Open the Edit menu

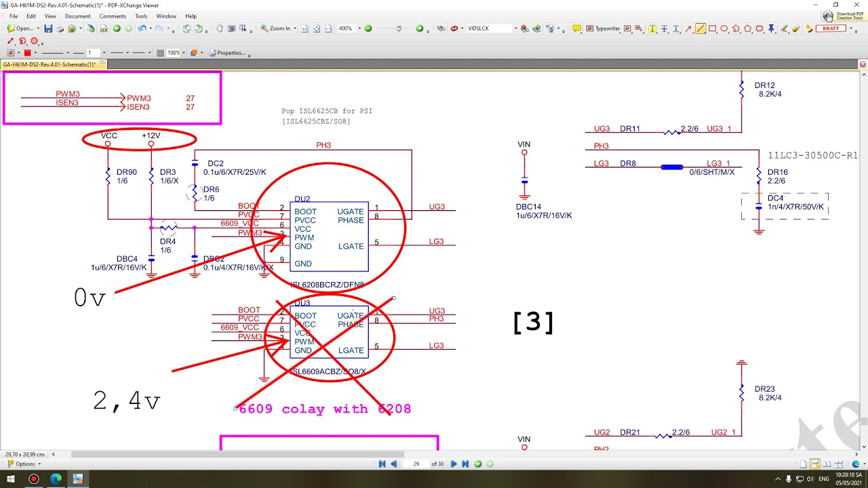point(32,16)
